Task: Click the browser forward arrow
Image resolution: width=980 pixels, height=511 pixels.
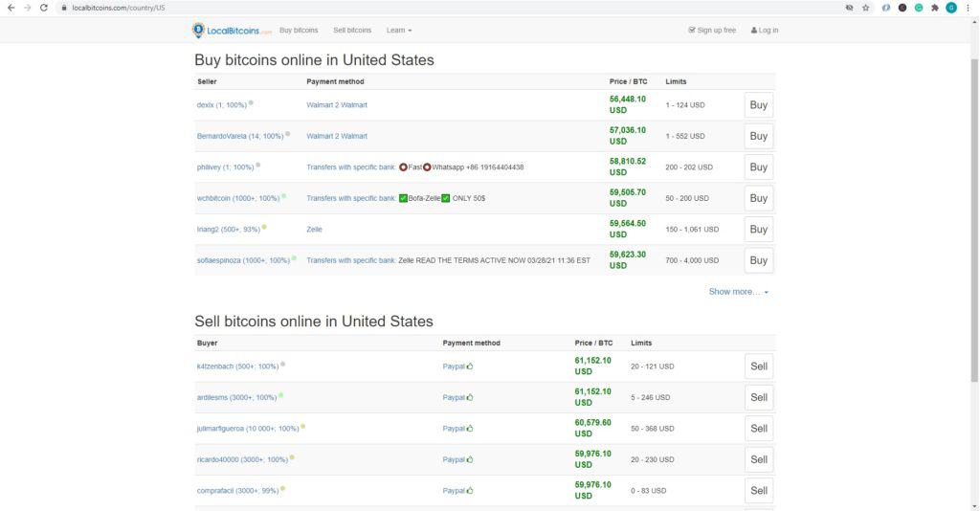Action: (x=27, y=8)
